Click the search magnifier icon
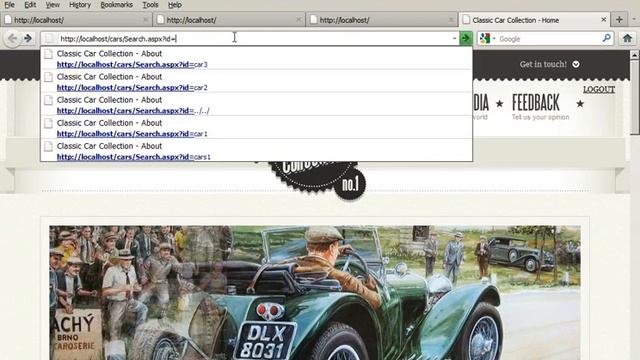Screen dimensions: 640x360 pyautogui.click(x=607, y=38)
